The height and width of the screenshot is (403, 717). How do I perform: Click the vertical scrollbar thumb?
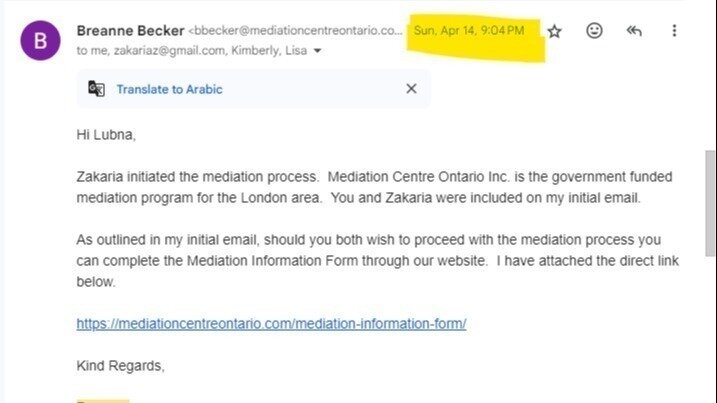(x=710, y=204)
